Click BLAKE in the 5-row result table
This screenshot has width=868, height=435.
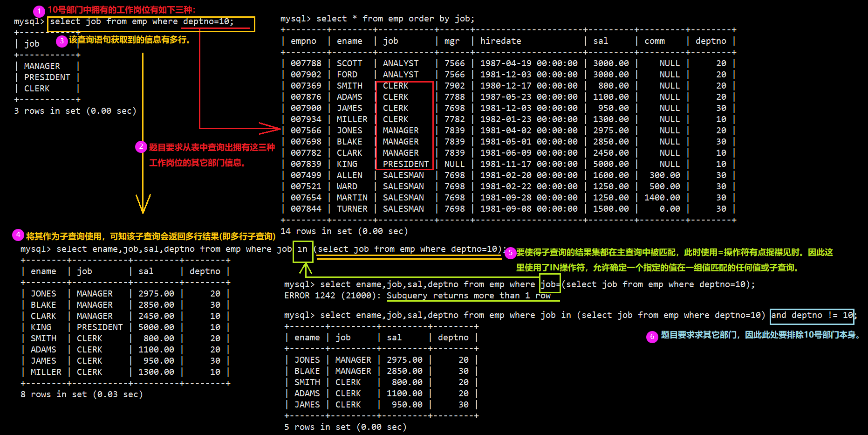point(307,371)
